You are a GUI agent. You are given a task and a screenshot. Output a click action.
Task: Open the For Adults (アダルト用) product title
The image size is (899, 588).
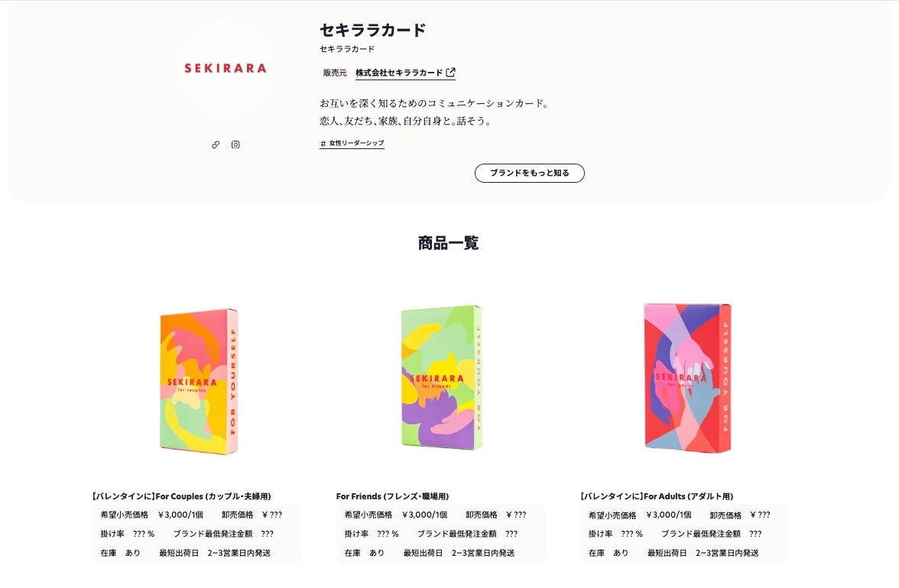pos(657,496)
